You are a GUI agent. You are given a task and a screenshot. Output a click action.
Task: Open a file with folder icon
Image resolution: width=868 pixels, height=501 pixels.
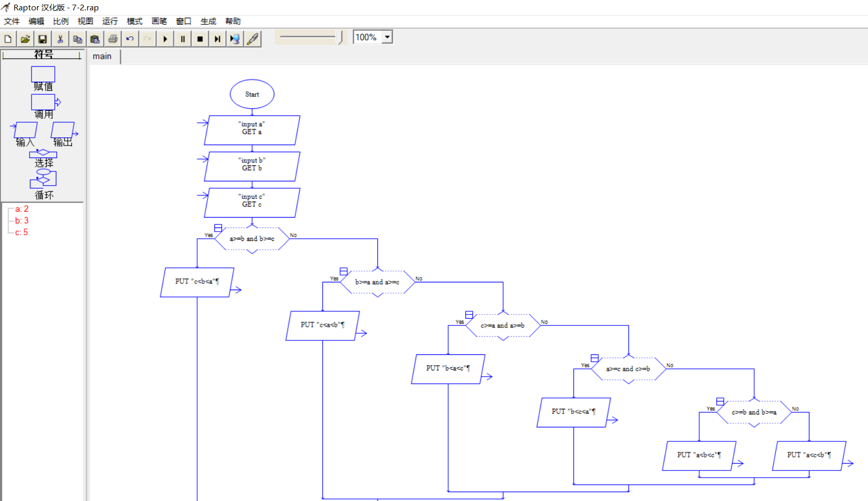coord(25,39)
